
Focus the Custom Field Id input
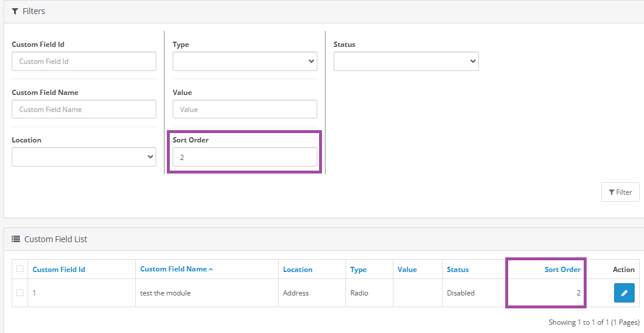84,61
